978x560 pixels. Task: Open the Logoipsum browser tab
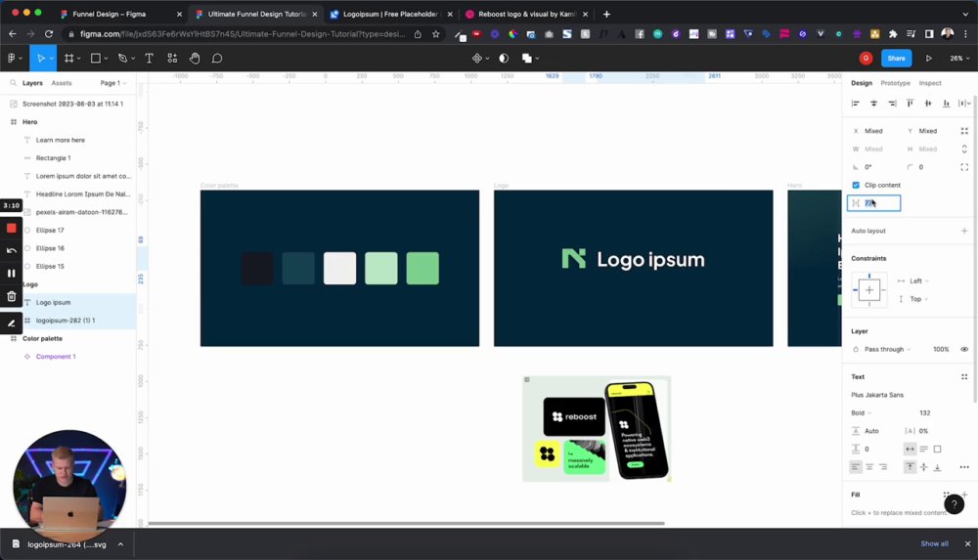(391, 14)
